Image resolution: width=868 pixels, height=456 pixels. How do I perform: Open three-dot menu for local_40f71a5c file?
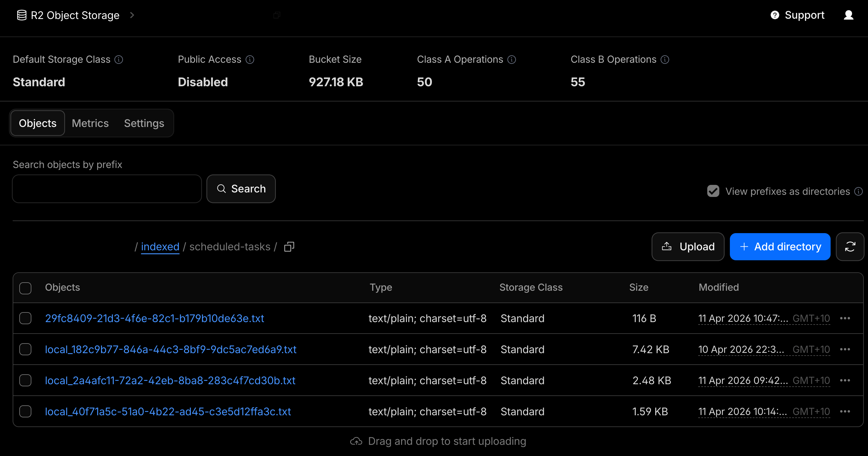(x=845, y=411)
